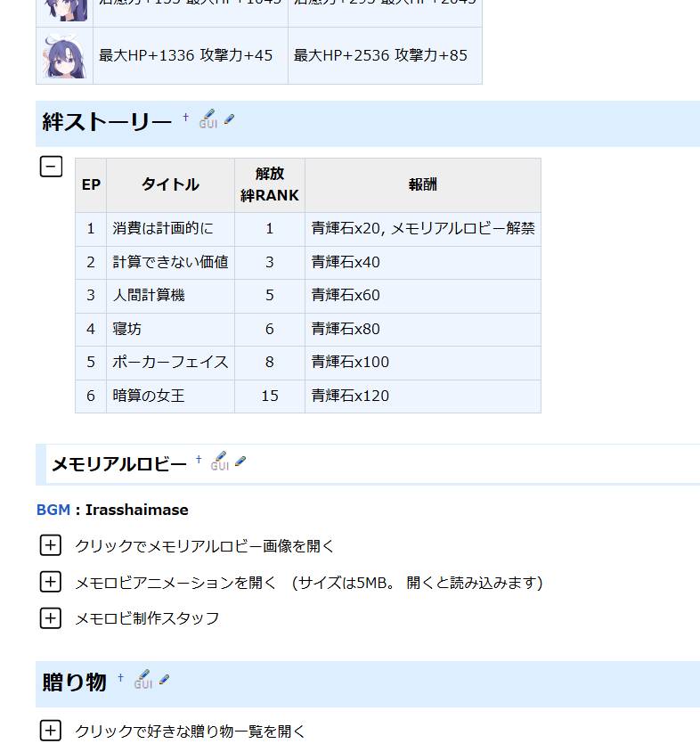Select reward cell 青輝石x120

click(x=423, y=396)
